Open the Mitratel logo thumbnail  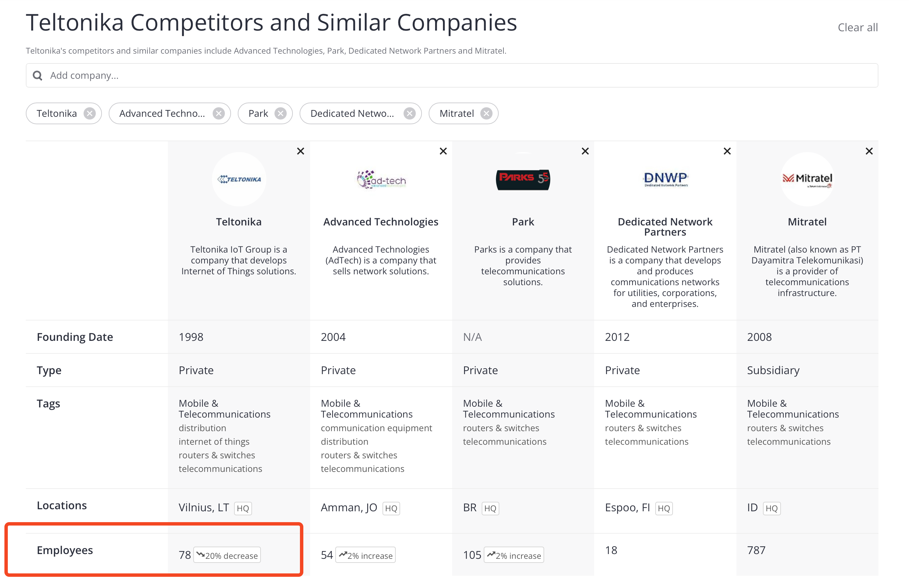807,179
